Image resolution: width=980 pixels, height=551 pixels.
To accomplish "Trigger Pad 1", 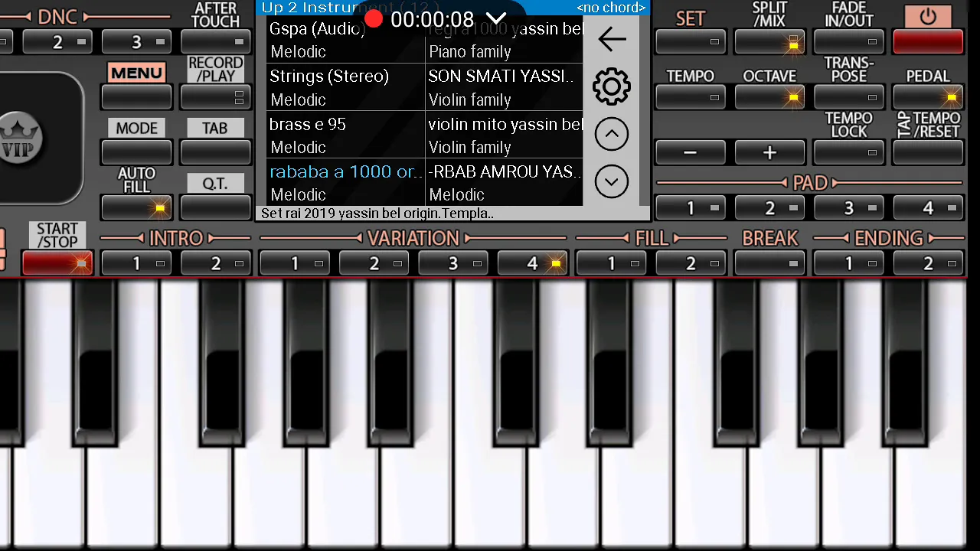I will [x=691, y=207].
